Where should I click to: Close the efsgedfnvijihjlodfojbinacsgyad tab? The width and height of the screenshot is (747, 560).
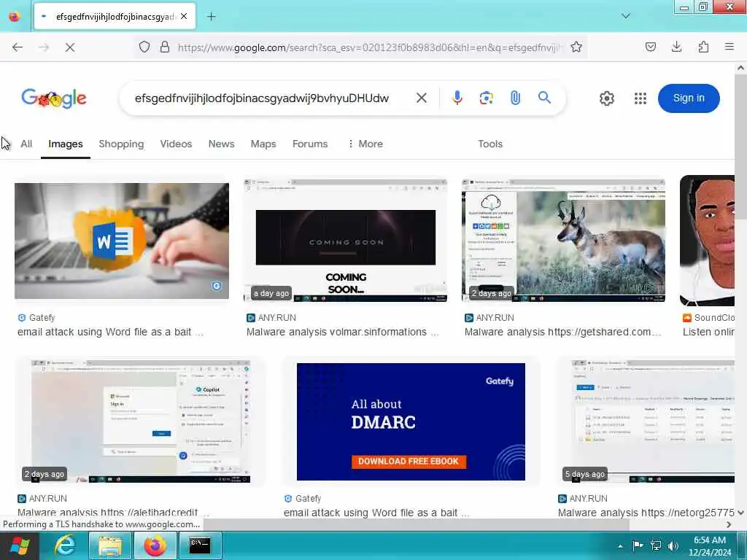[x=184, y=17]
